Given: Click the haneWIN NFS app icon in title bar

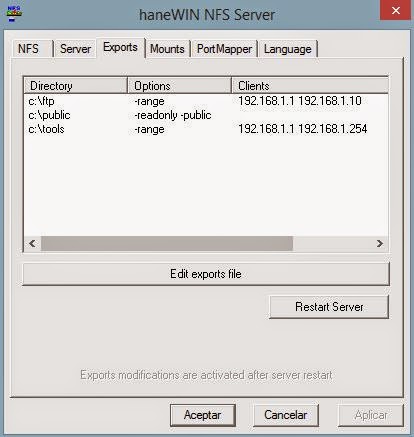Looking at the screenshot, I should 14,14.
